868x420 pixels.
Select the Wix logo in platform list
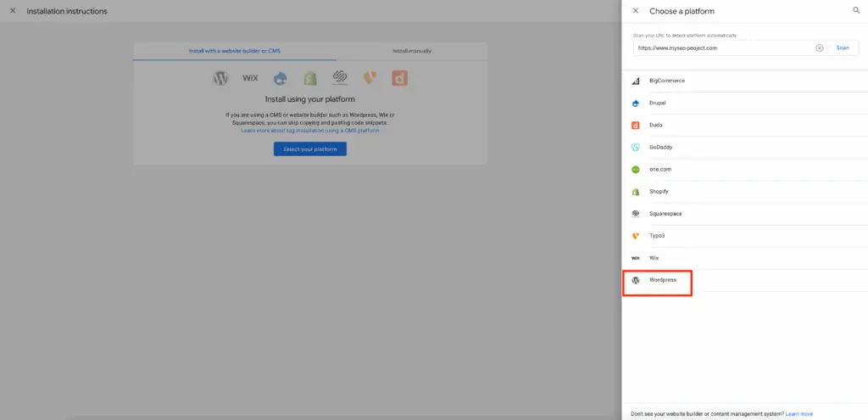click(636, 258)
